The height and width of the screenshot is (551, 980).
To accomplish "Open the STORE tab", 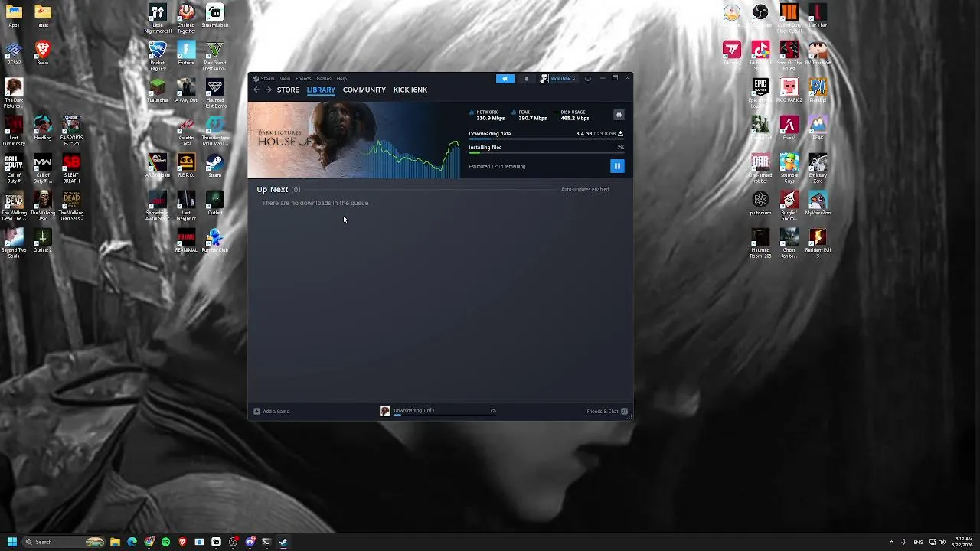I will [288, 90].
